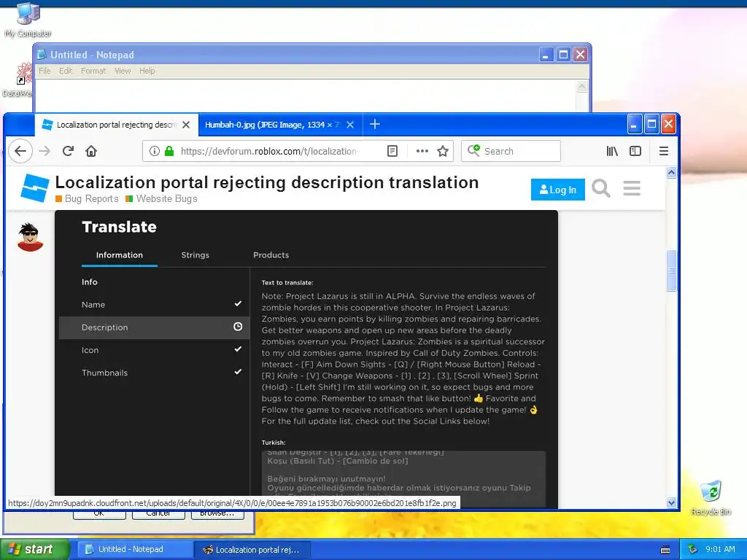
Task: Click the system clock showing 9:01 AM
Action: [720, 549]
